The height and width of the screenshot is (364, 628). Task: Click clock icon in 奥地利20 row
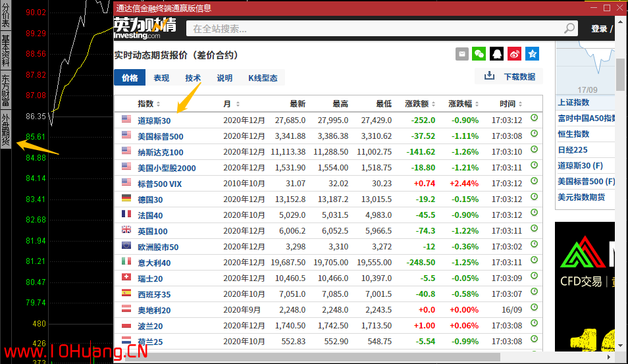coord(534,307)
